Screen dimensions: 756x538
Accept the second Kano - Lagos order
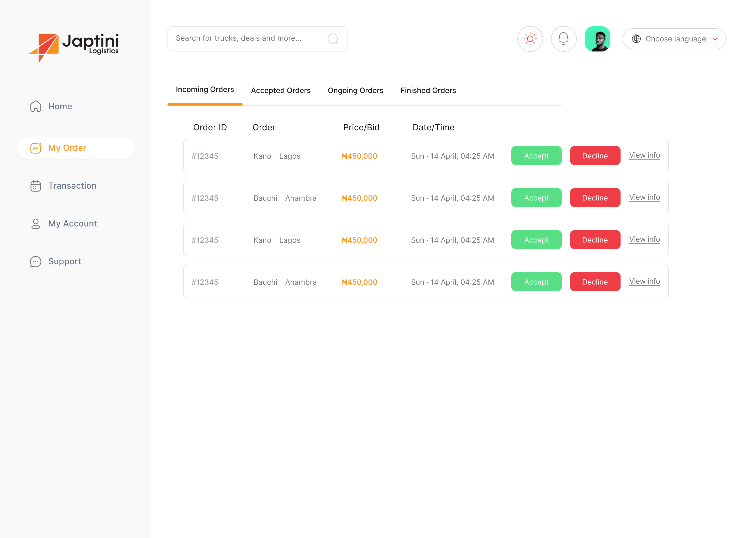(536, 240)
